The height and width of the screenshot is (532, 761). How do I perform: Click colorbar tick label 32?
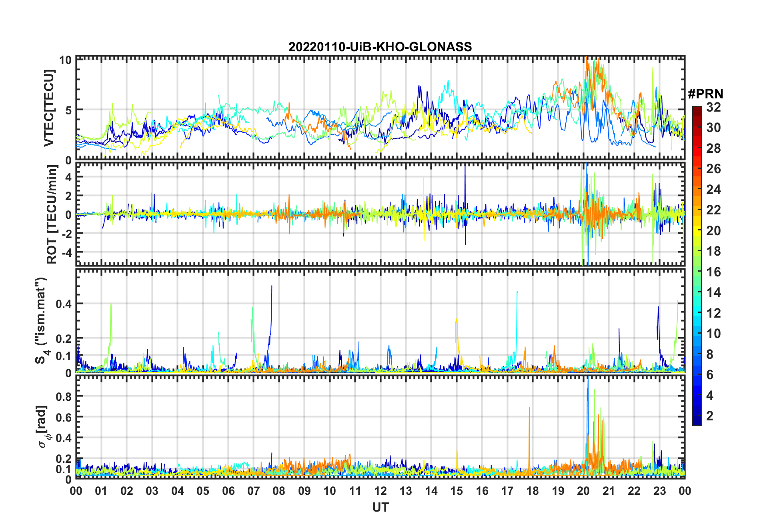click(714, 107)
